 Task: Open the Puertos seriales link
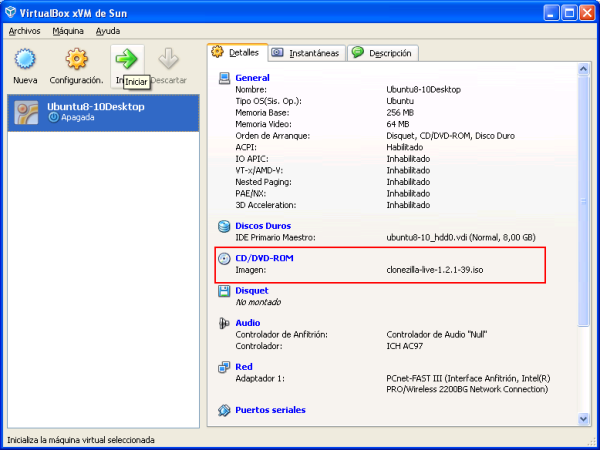point(270,409)
